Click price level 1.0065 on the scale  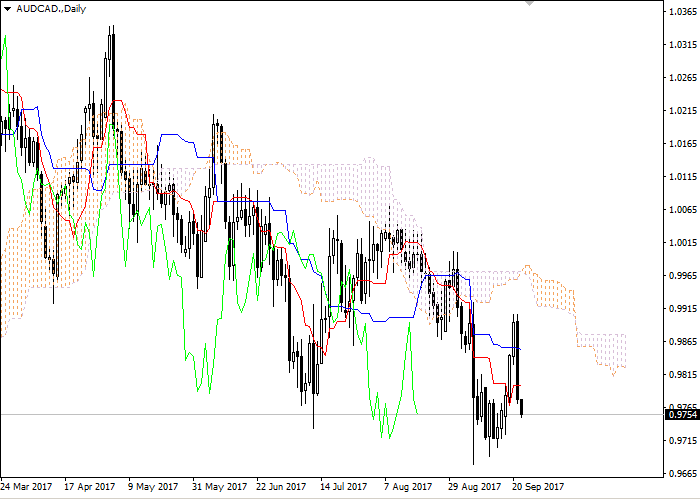pyautogui.click(x=683, y=210)
